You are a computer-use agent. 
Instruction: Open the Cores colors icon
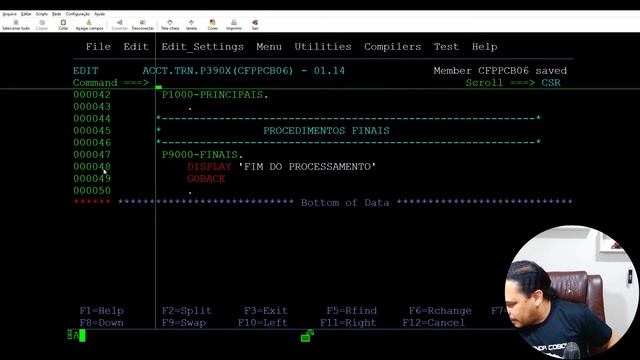pyautogui.click(x=213, y=25)
